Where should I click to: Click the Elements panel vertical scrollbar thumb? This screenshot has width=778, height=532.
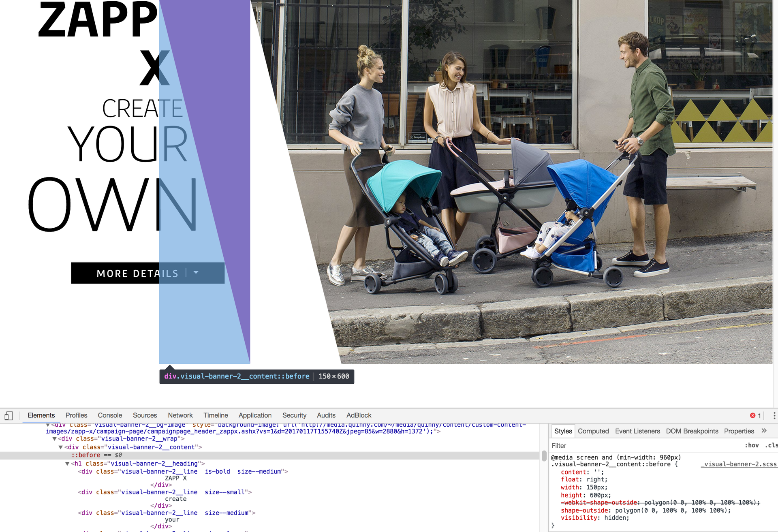[x=544, y=456]
